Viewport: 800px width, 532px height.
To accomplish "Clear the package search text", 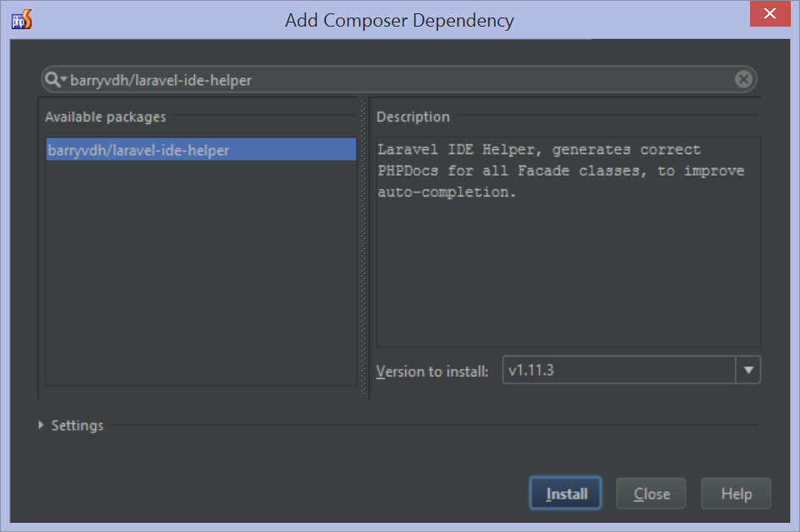I will (x=743, y=80).
